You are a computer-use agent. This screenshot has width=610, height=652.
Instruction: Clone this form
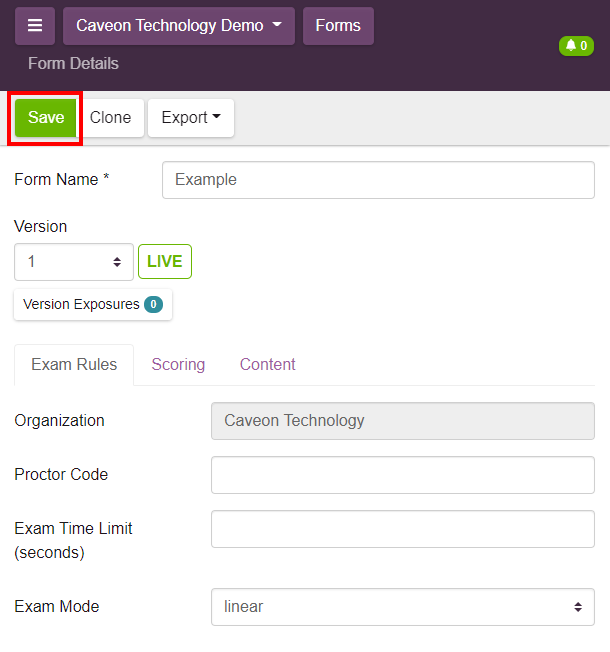(110, 117)
